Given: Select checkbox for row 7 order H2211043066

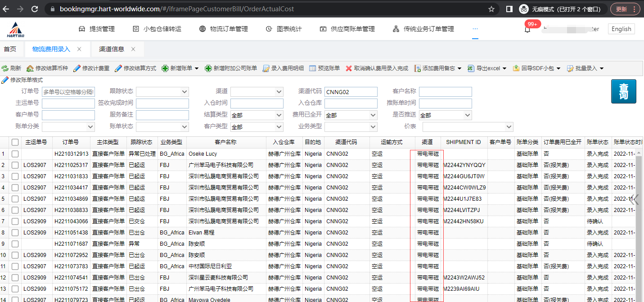Looking at the screenshot, I should click(15, 221).
